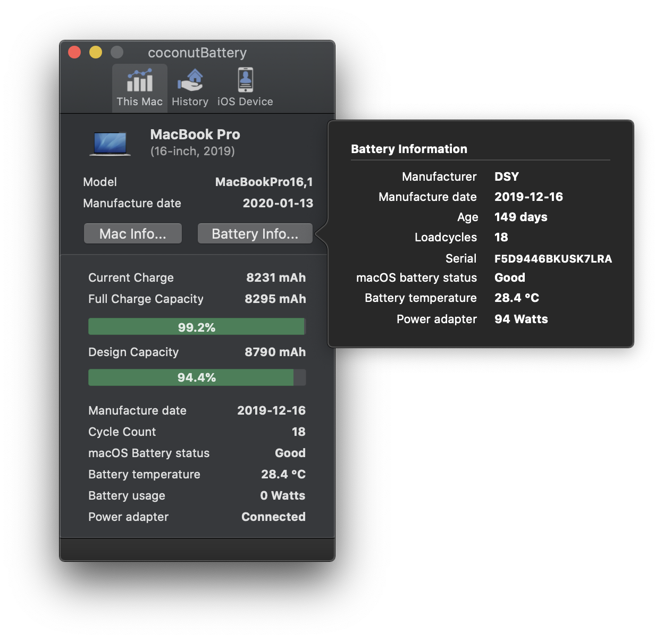Image resolution: width=672 pixels, height=640 pixels.
Task: Click the 99.2% Full Charge Capacity bar
Action: [x=196, y=326]
